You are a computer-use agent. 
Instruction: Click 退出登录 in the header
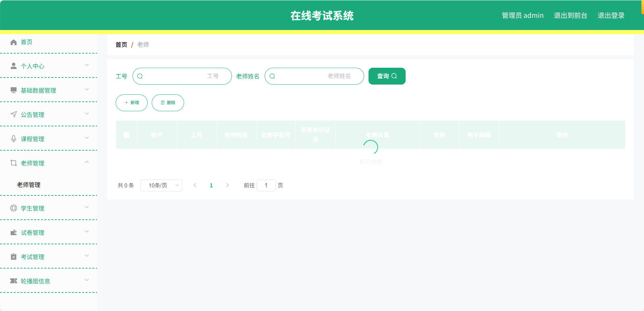[611, 15]
